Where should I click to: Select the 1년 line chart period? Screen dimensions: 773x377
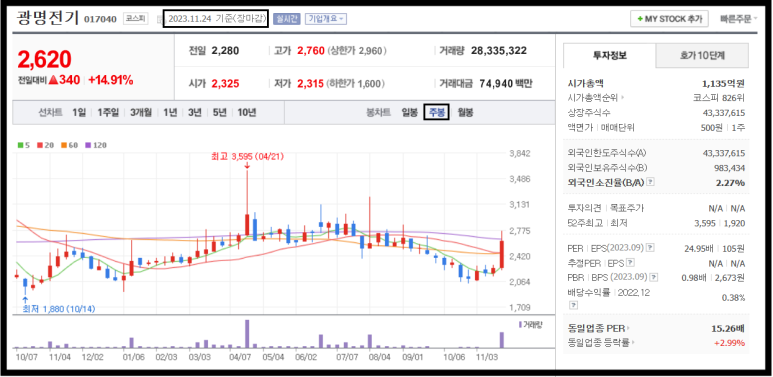[171, 112]
